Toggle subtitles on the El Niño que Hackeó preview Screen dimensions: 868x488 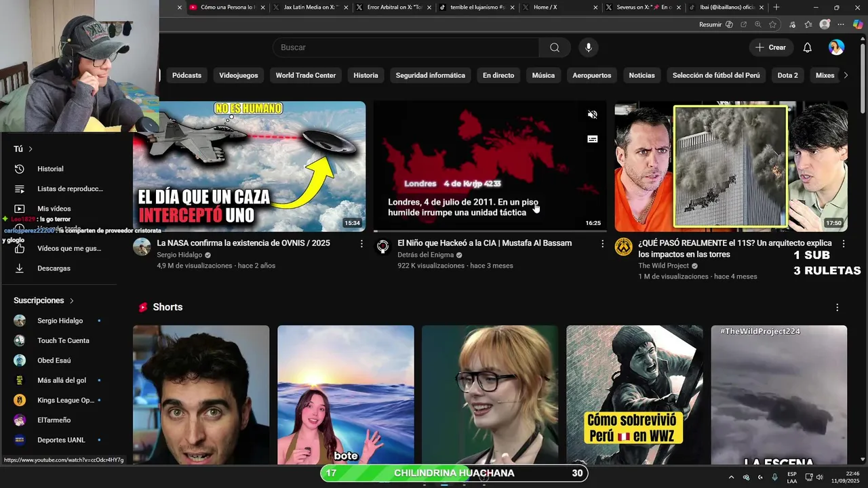pyautogui.click(x=592, y=139)
